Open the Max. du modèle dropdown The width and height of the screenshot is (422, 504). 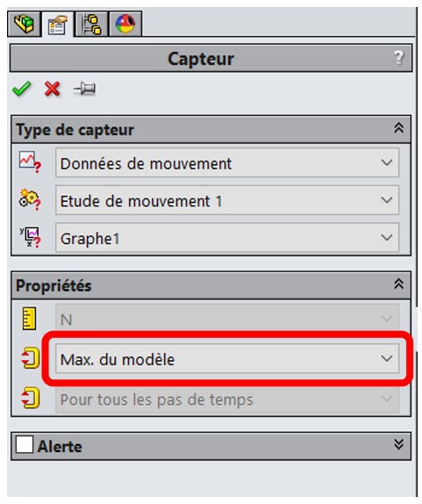click(227, 358)
